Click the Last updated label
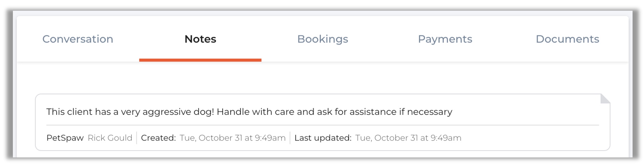The width and height of the screenshot is (644, 166). [323, 138]
